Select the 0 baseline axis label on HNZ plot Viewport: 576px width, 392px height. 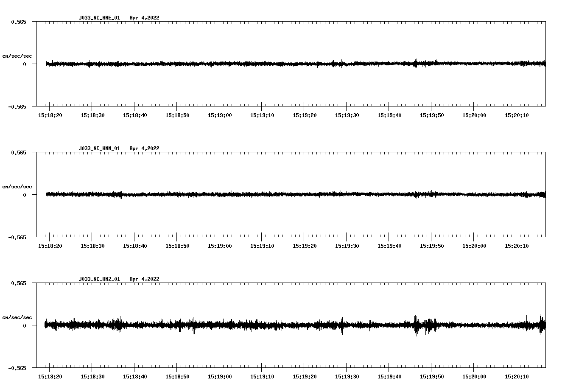(25, 325)
